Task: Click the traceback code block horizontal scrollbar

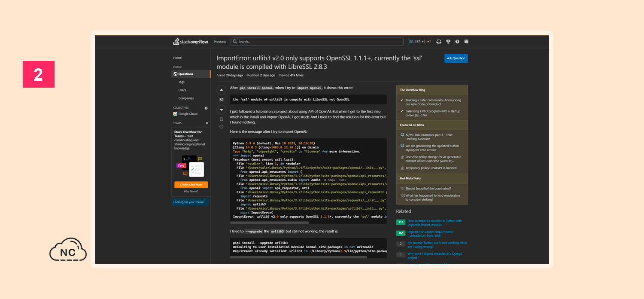Action: pyautogui.click(x=270, y=223)
